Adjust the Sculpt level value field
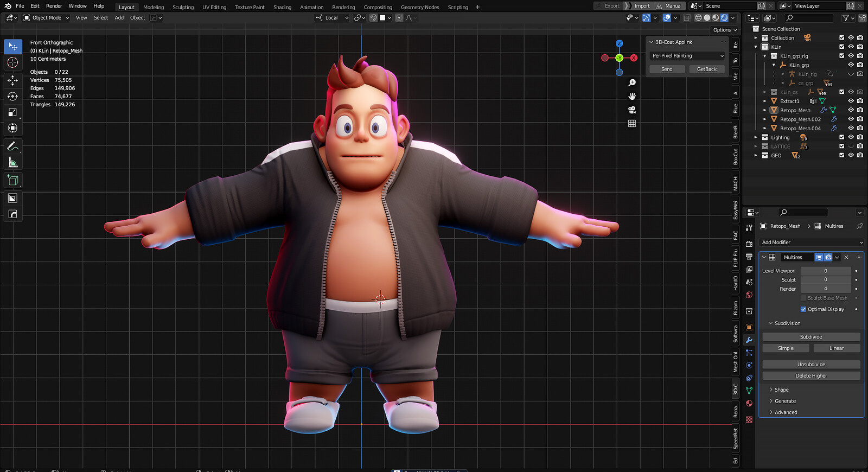 tap(826, 280)
